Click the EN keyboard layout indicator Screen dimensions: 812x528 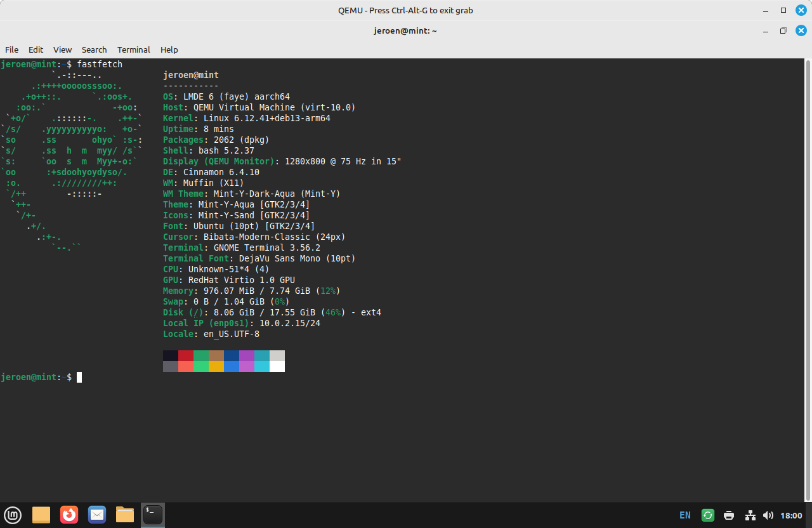coord(685,515)
